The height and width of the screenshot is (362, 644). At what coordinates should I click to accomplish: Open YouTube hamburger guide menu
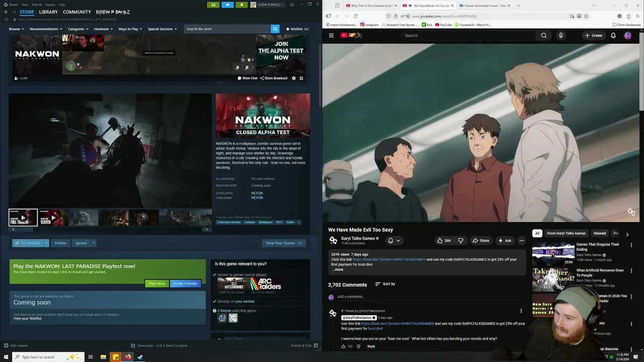tap(331, 35)
